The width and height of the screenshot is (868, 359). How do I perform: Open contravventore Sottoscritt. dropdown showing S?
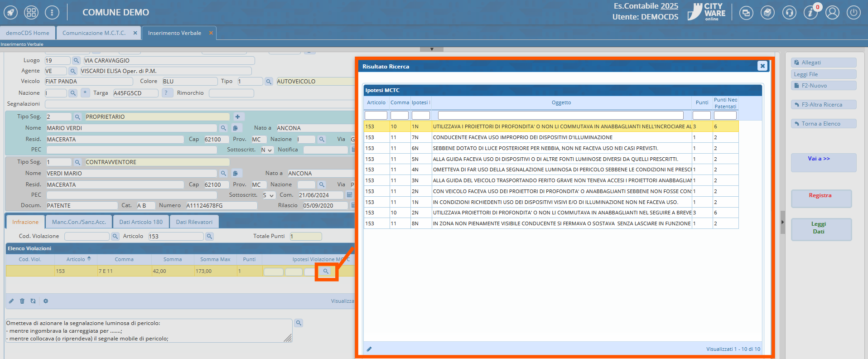point(269,195)
